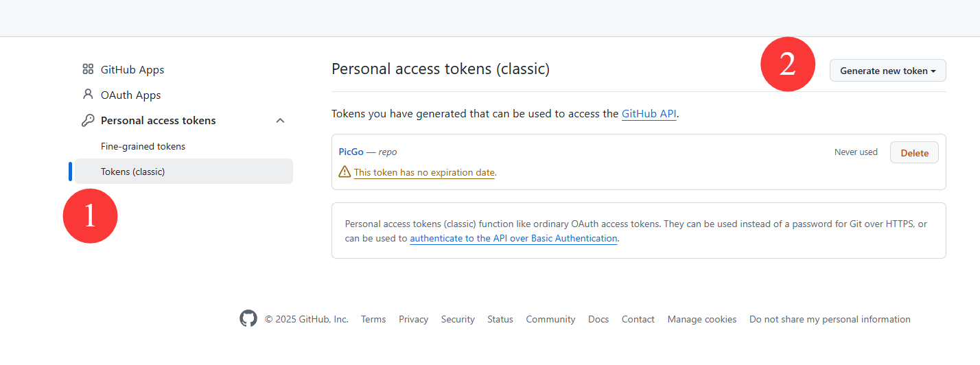This screenshot has width=980, height=365.
Task: Open the Basic Authentication API link
Action: point(514,239)
